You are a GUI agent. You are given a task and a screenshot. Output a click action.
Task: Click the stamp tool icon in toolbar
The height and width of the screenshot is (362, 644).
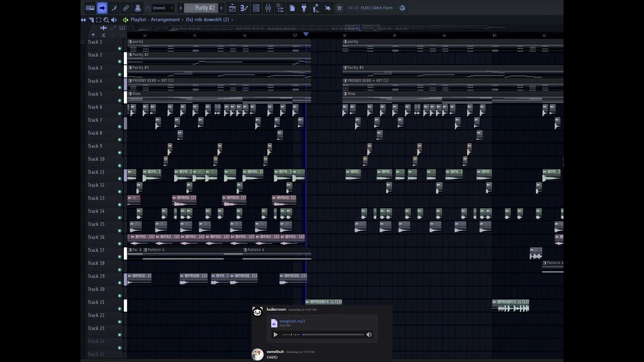tap(138, 8)
